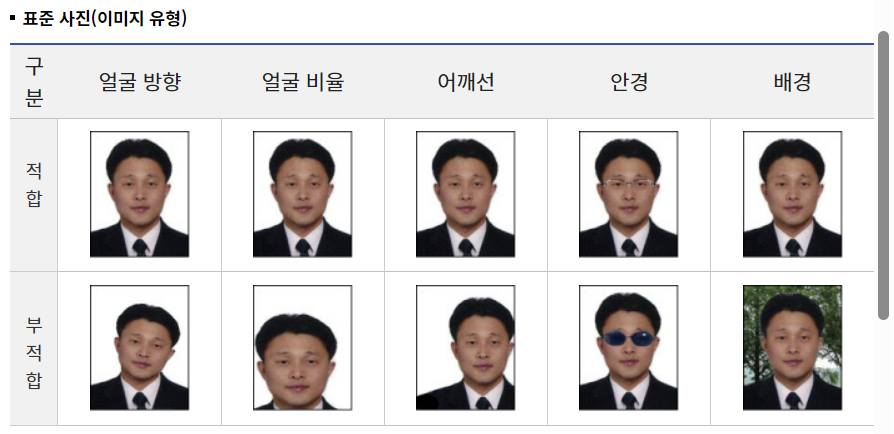
Task: Click the 구분 header cell
Action: click(x=34, y=82)
